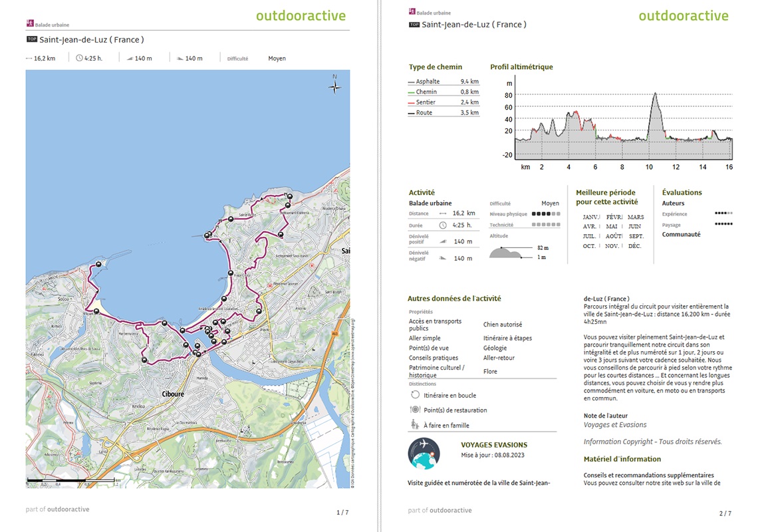Click the Expérience rating dots under Évaluations
The width and height of the screenshot is (758, 532).
coord(723,213)
